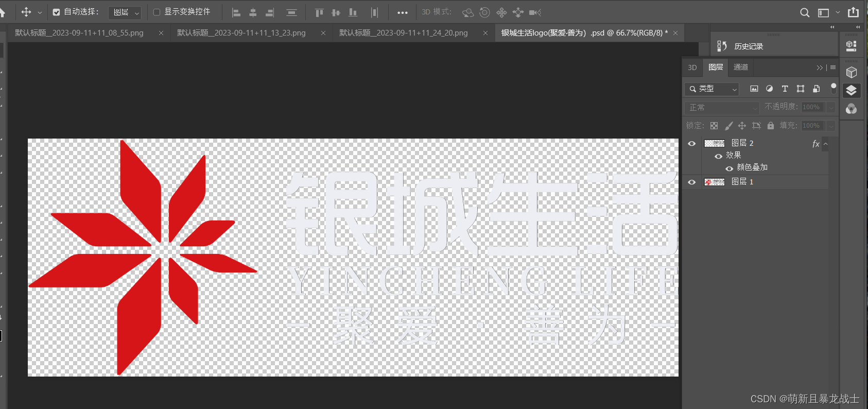
Task: Toggle layer filtering switch on/off
Action: pyautogui.click(x=834, y=88)
